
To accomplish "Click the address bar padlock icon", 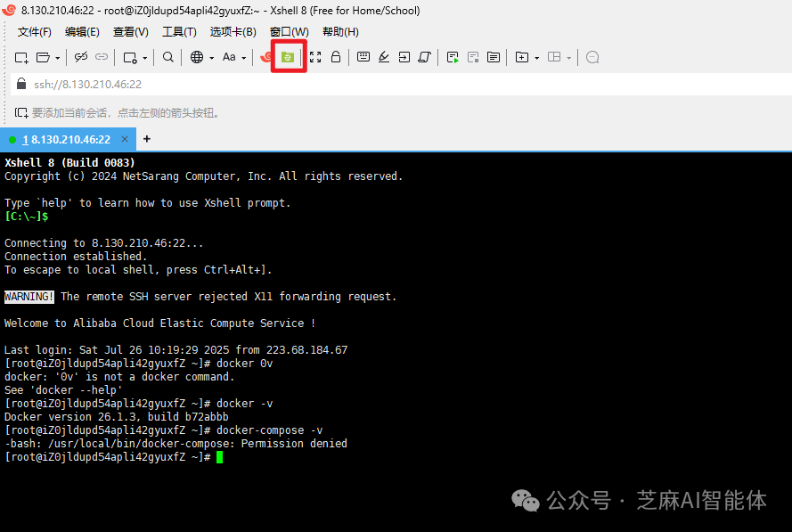I will (21, 84).
